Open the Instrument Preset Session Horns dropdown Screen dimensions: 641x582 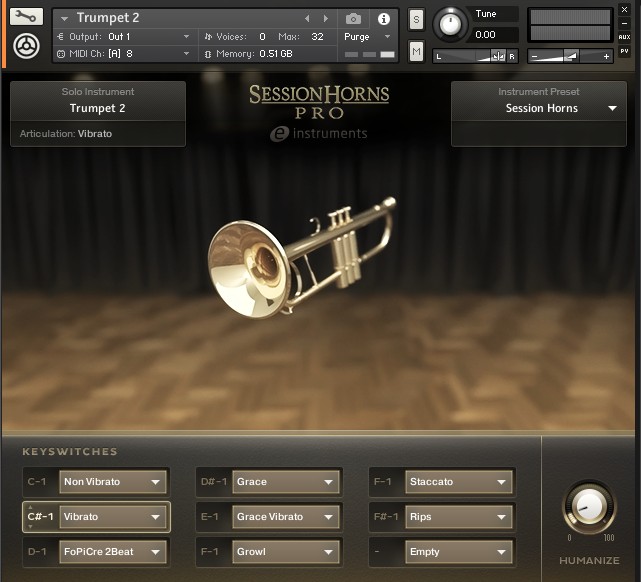612,108
